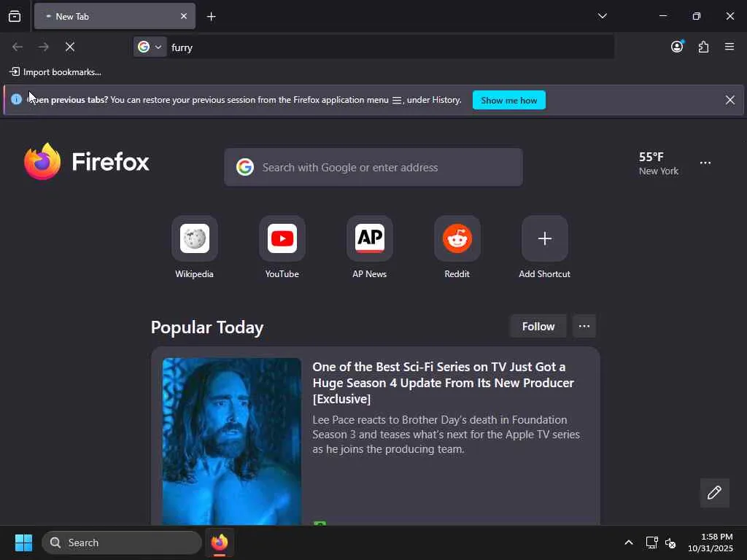Image resolution: width=747 pixels, height=560 pixels.
Task: Open the Extensions puzzle icon
Action: click(703, 47)
